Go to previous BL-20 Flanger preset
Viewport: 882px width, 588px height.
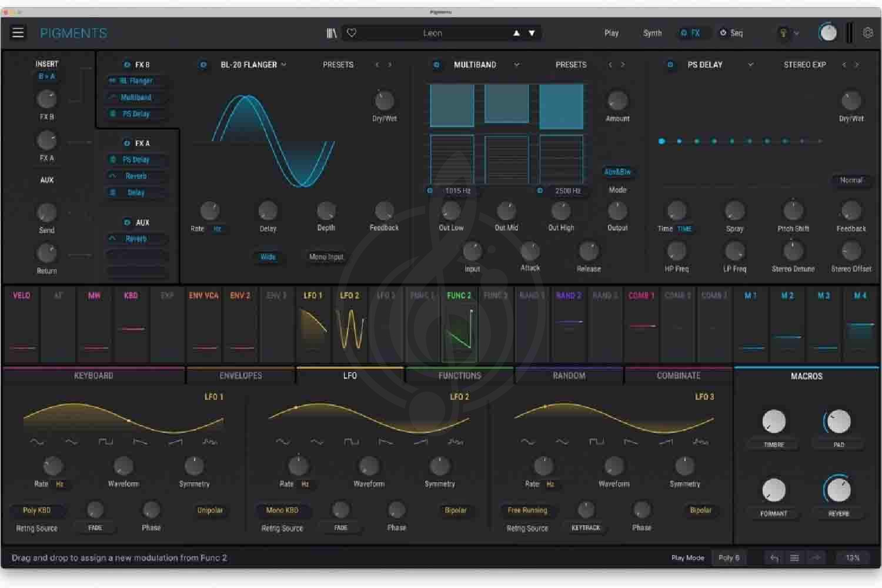[377, 65]
